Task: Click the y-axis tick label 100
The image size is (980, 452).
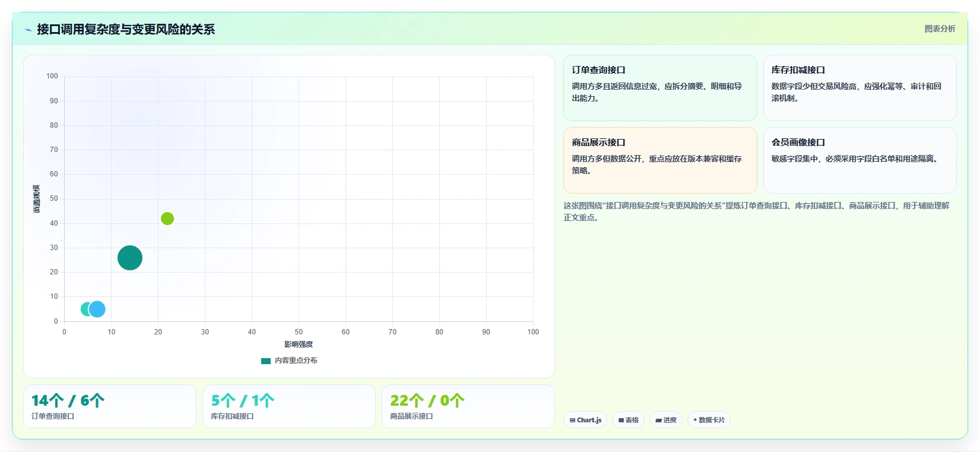Action: point(52,76)
